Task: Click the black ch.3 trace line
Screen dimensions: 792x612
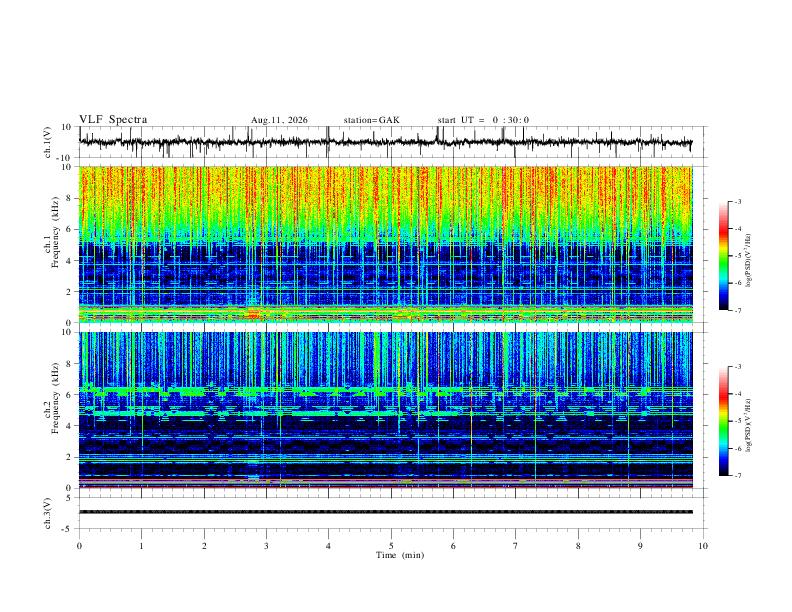Action: [x=386, y=512]
